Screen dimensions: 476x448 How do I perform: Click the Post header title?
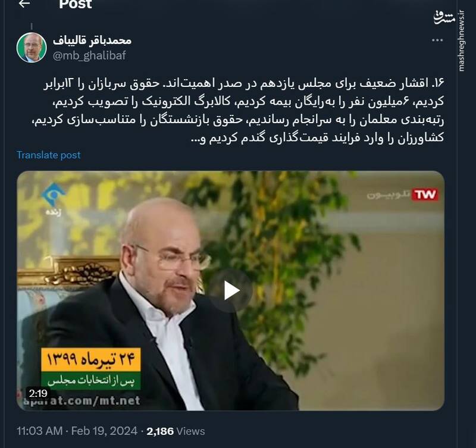[76, 4]
